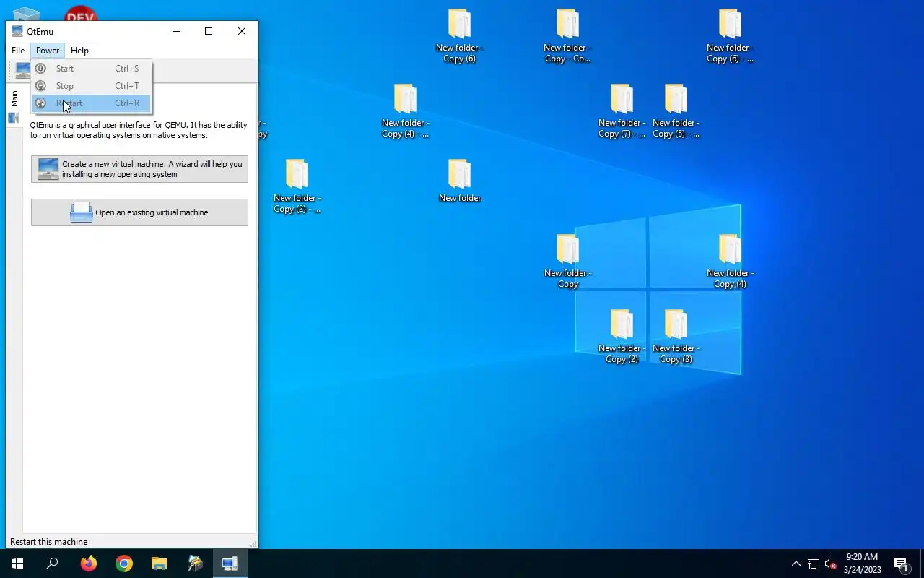Screen dimensions: 924x578
Task: Click the QtEmu toolbar computer icon
Action: pyautogui.click(x=22, y=70)
